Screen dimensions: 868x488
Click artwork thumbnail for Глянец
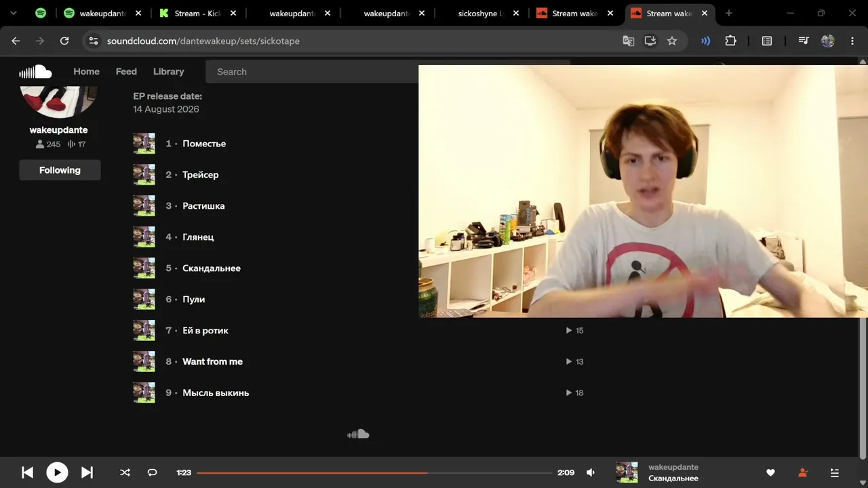(144, 237)
